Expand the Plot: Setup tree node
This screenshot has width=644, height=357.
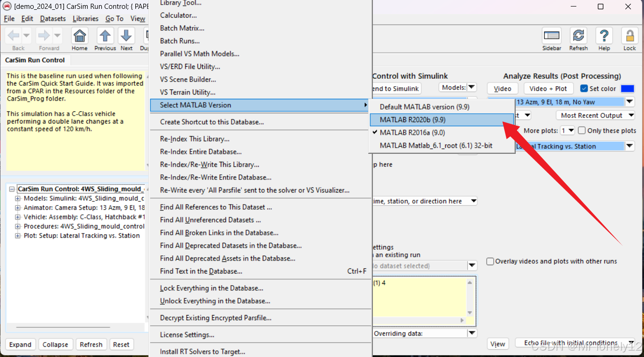(x=18, y=236)
